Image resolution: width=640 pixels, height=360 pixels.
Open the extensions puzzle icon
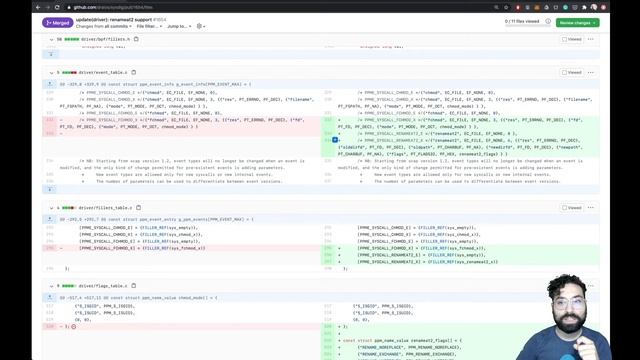coord(584,7)
